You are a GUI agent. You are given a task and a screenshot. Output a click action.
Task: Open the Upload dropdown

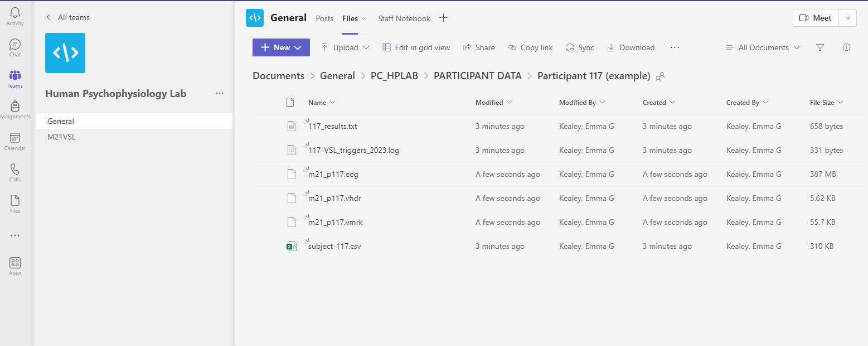tap(345, 47)
